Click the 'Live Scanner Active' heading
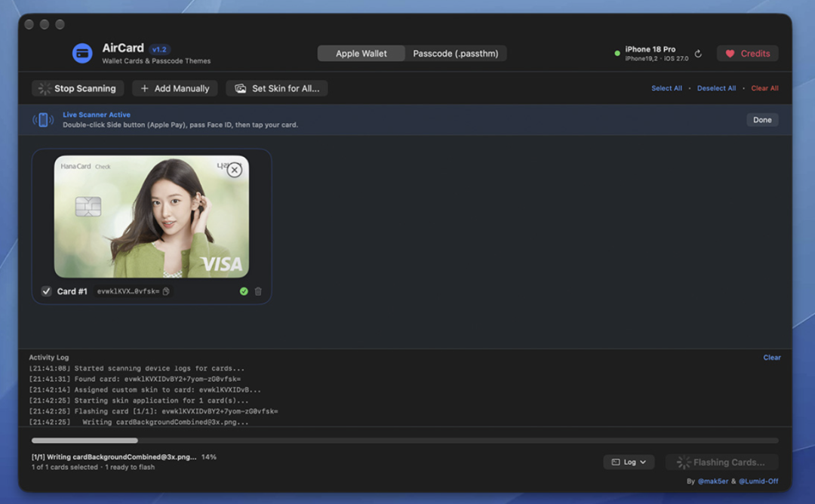 click(97, 115)
